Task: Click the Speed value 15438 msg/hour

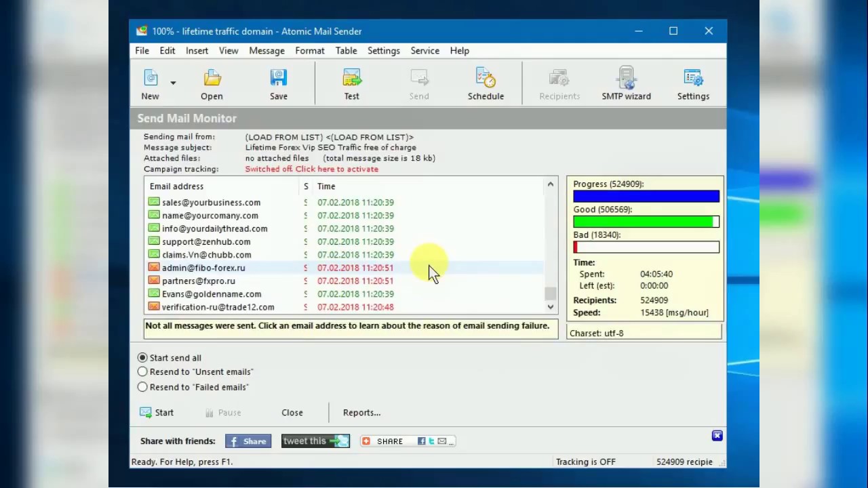Action: pyautogui.click(x=674, y=312)
